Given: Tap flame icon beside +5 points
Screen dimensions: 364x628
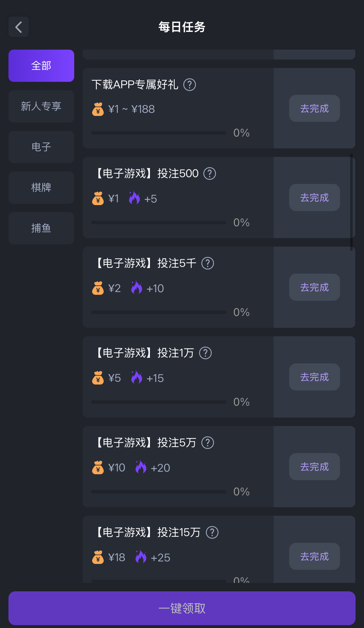Looking at the screenshot, I should click(134, 198).
